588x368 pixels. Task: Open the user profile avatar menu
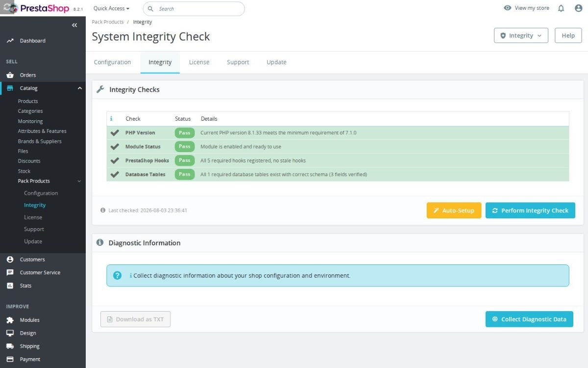[x=578, y=8]
